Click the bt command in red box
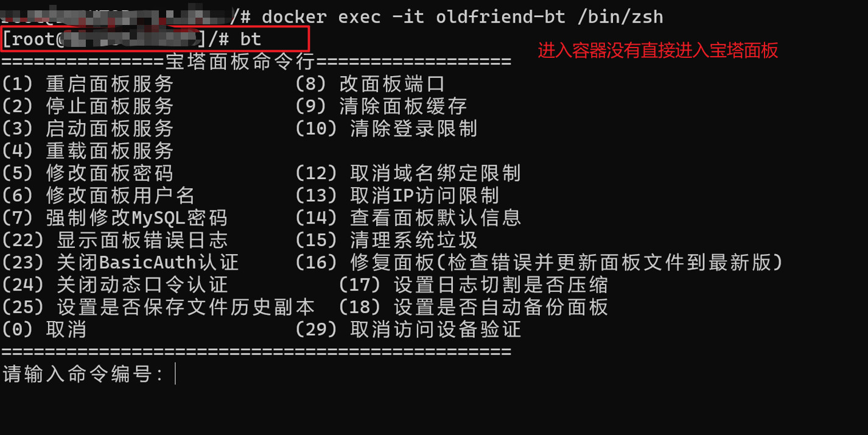 click(x=251, y=39)
